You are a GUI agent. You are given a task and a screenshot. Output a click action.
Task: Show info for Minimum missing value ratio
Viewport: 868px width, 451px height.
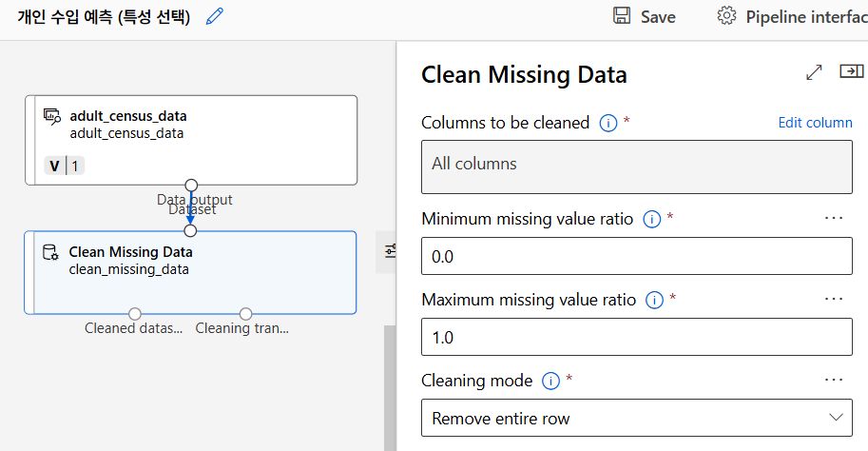tap(651, 219)
